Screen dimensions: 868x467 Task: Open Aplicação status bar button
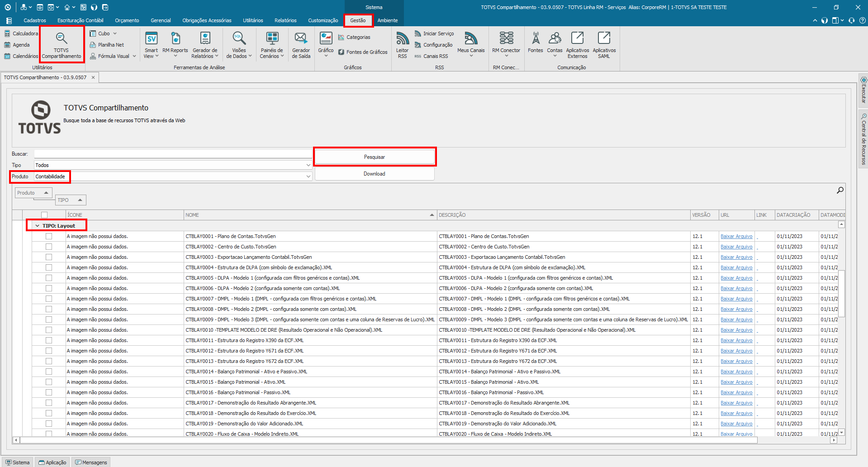point(52,462)
